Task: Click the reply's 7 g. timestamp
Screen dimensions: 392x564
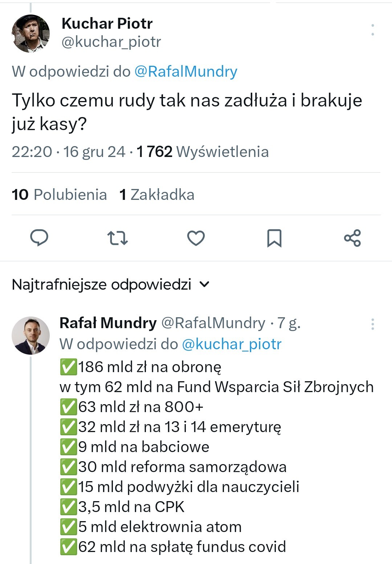Action: tap(289, 323)
